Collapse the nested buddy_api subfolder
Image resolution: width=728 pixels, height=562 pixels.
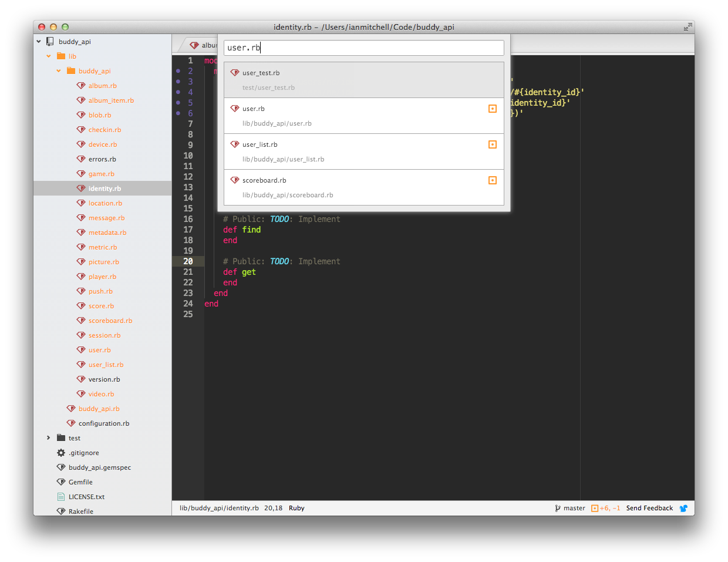point(59,71)
